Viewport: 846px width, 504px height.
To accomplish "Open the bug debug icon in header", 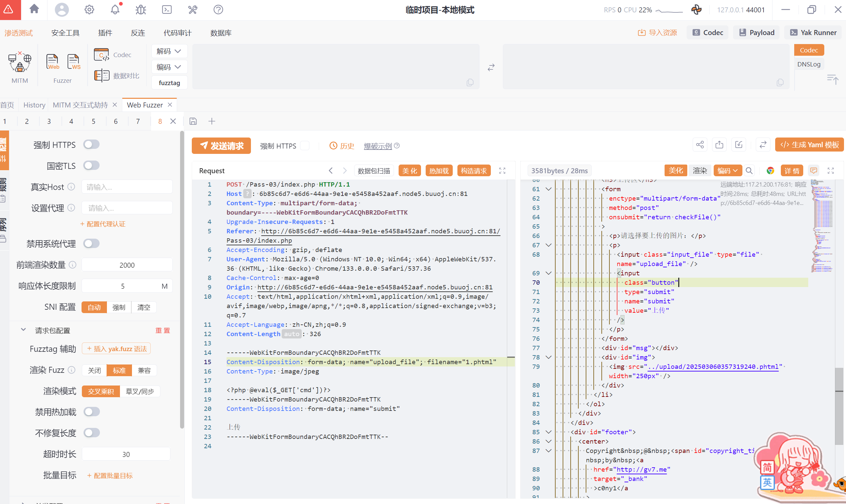I will coord(140,9).
